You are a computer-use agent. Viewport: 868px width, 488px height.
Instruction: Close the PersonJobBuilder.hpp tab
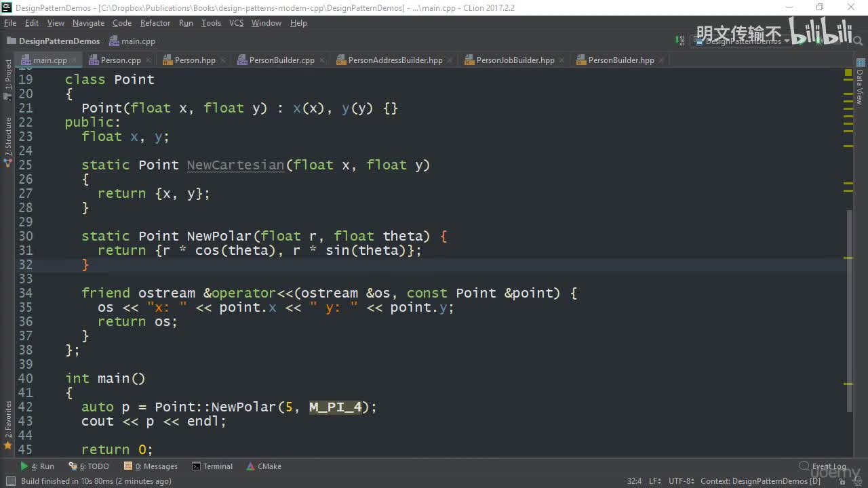pos(561,60)
